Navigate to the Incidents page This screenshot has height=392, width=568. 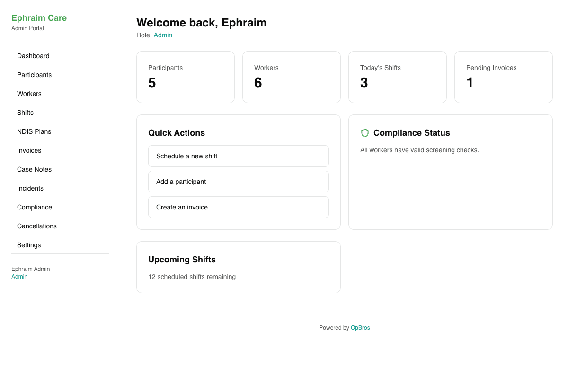click(x=30, y=188)
